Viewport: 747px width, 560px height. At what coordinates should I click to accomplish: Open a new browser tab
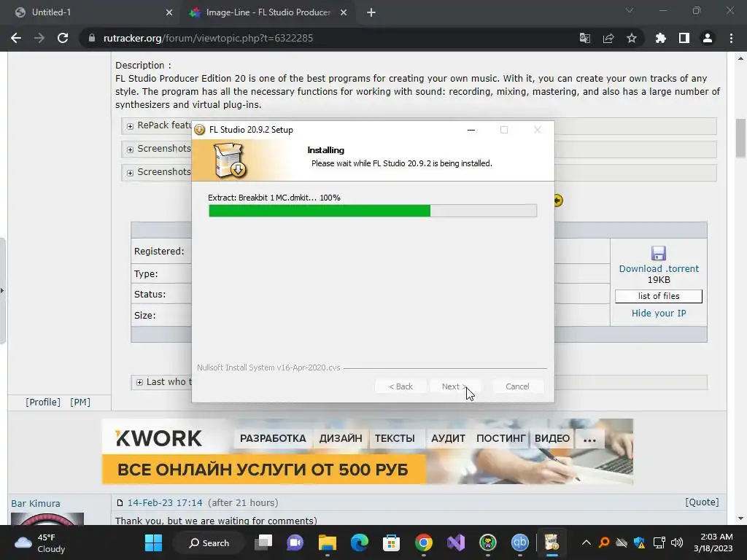(371, 12)
